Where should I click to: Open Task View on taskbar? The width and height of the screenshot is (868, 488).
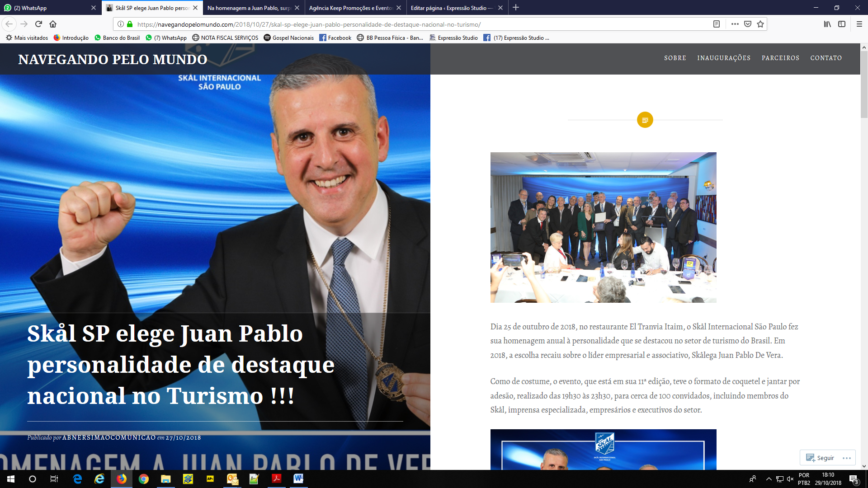point(54,479)
